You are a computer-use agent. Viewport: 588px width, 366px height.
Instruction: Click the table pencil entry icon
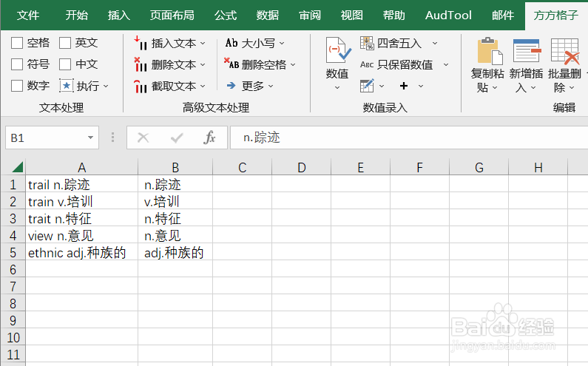point(367,86)
